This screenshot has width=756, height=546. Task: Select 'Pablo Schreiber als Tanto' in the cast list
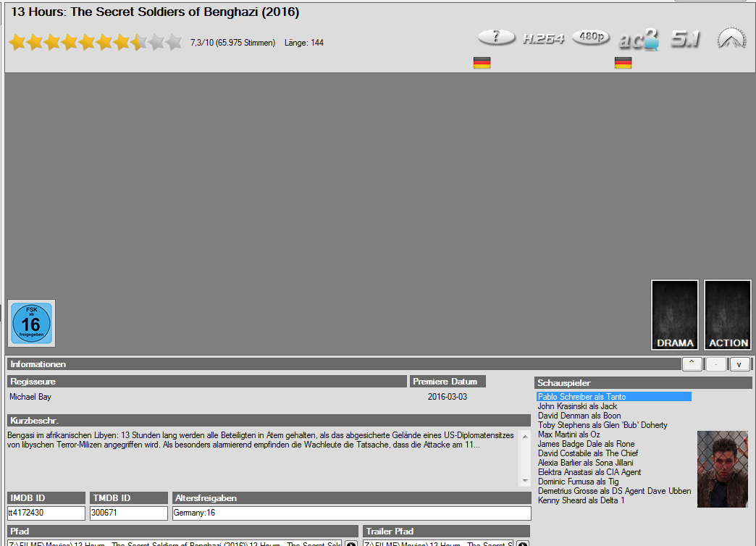click(x=614, y=397)
